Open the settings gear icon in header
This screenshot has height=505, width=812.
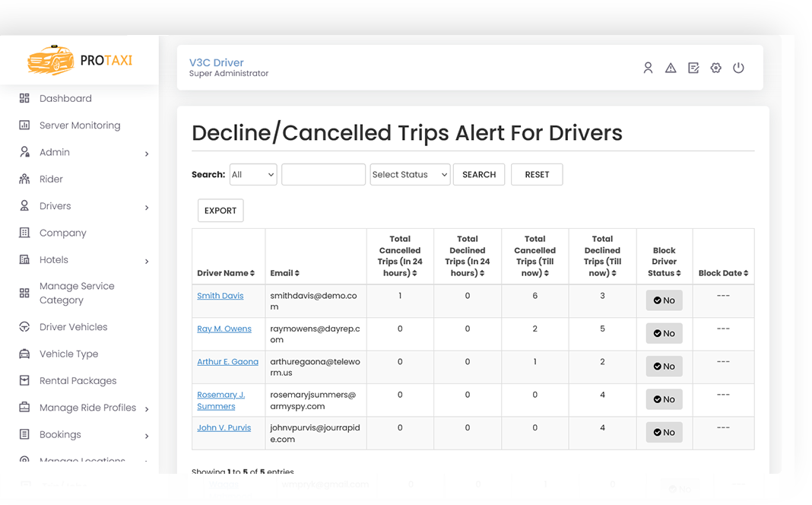(715, 68)
